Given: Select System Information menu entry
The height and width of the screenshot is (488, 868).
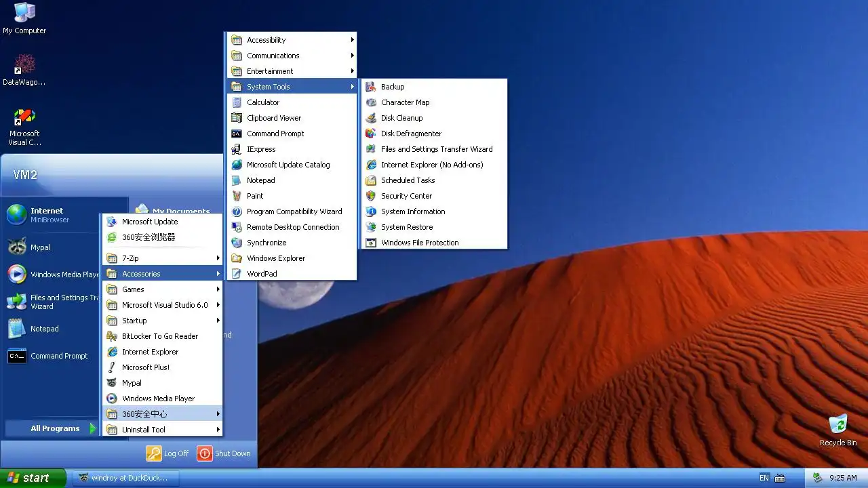Looking at the screenshot, I should point(434,211).
